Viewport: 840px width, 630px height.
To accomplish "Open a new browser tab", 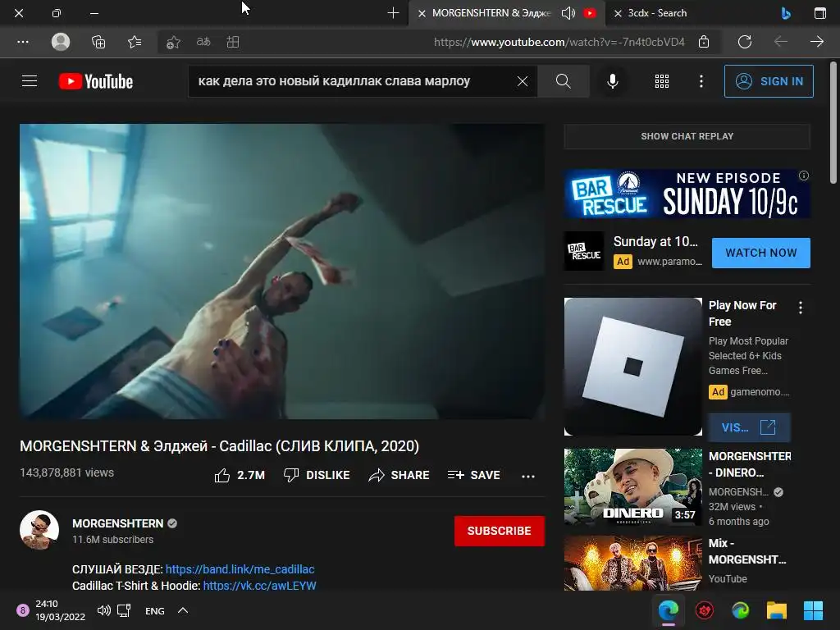I will (x=393, y=13).
